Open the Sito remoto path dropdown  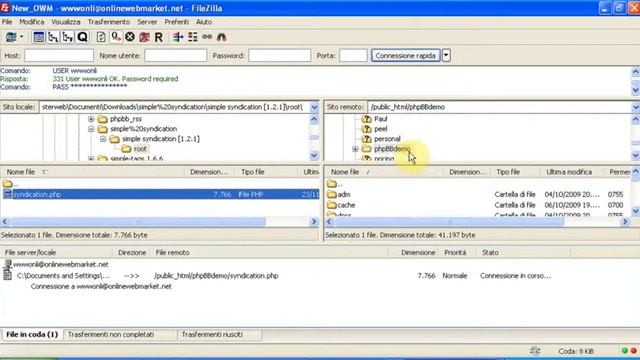pyautogui.click(x=636, y=107)
